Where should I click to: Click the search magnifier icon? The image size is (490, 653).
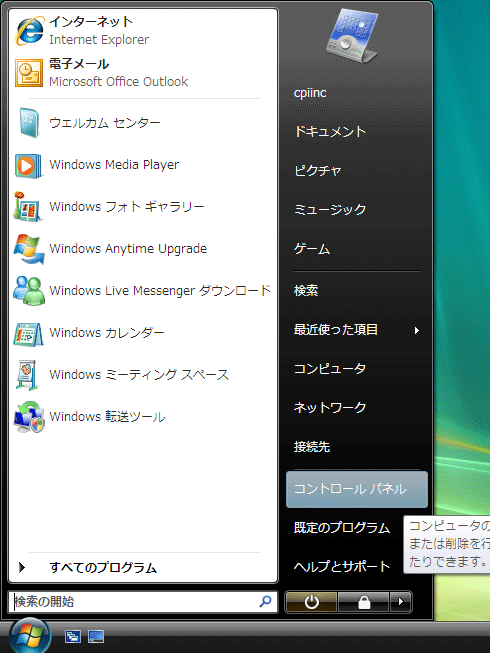265,601
